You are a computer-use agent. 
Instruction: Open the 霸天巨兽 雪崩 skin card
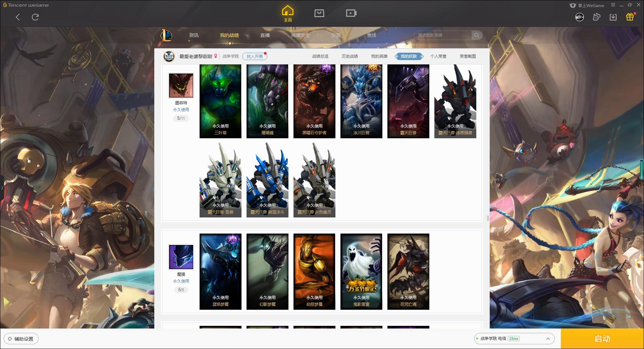(x=220, y=180)
